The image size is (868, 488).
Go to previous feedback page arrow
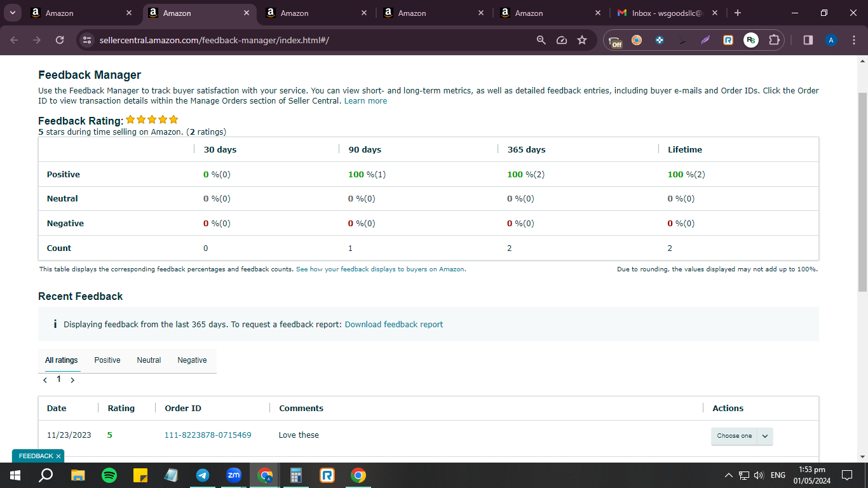click(45, 380)
